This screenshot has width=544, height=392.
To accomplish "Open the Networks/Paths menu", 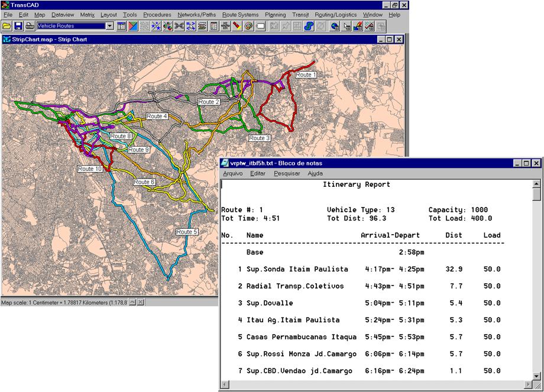I will click(x=197, y=15).
